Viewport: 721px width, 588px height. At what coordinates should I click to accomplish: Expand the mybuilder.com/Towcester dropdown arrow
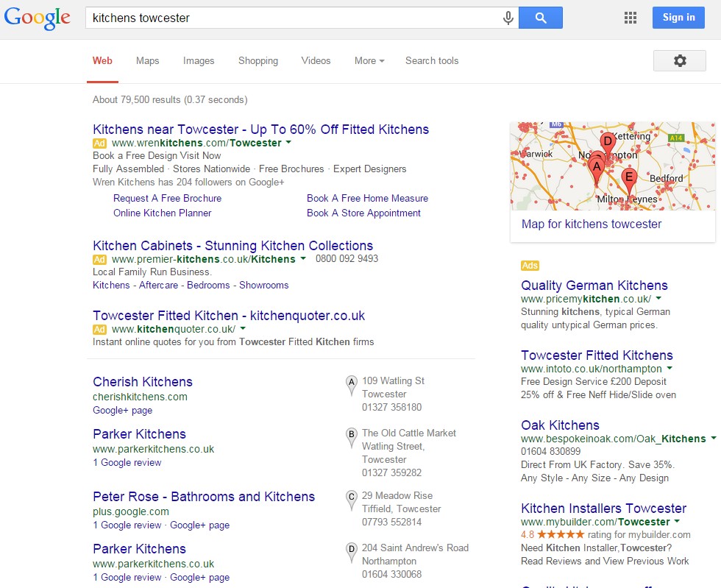click(x=677, y=521)
